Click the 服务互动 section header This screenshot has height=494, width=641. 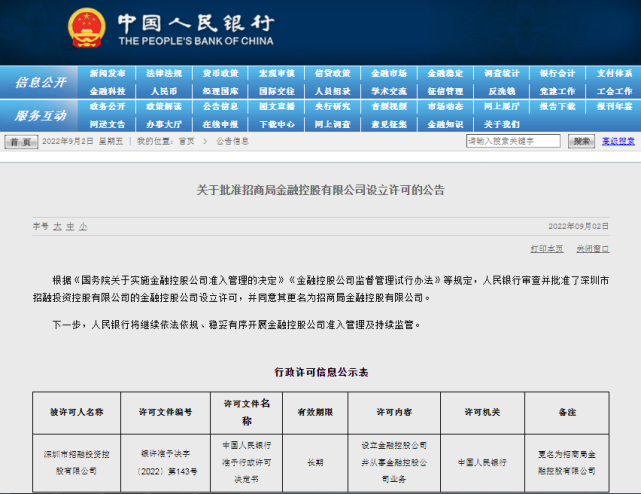click(41, 115)
